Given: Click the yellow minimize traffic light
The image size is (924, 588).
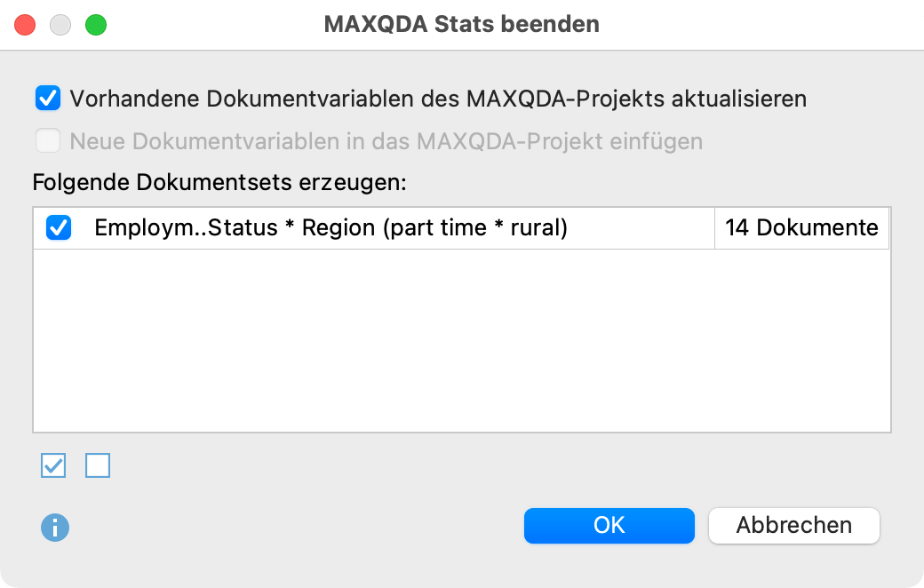Looking at the screenshot, I should 60,25.
